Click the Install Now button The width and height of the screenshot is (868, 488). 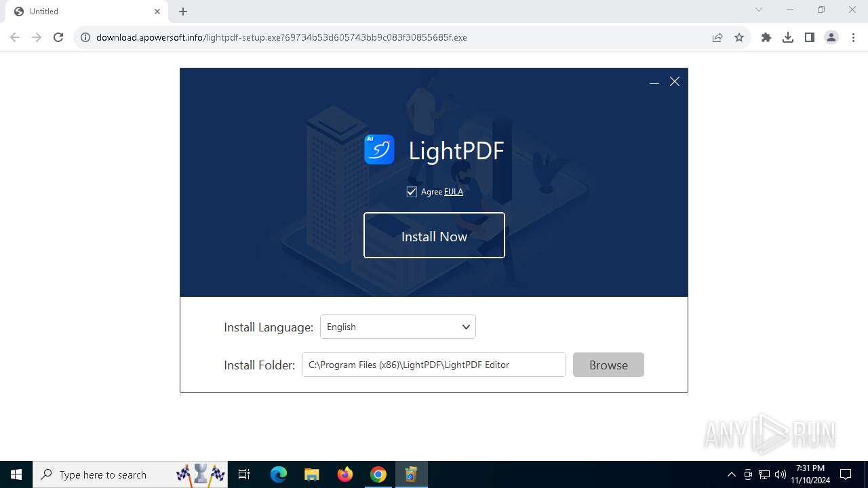coord(434,235)
